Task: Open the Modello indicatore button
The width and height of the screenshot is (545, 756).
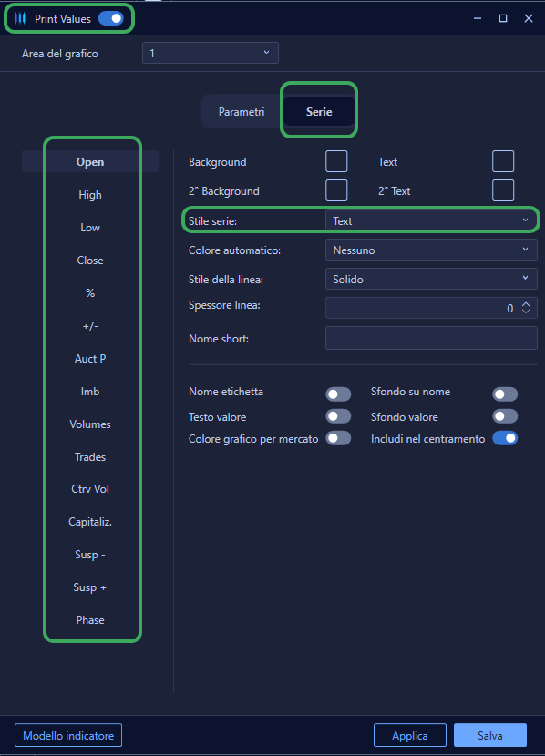Action: pos(68,735)
